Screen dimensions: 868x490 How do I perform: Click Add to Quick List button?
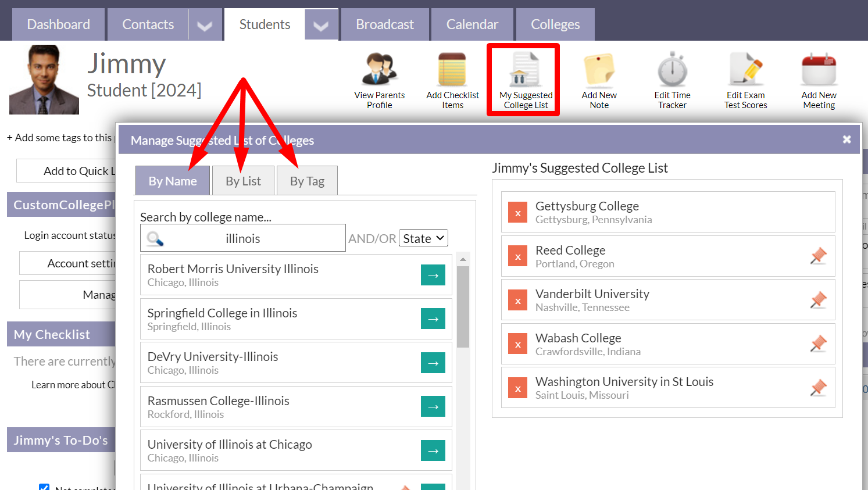tap(66, 171)
